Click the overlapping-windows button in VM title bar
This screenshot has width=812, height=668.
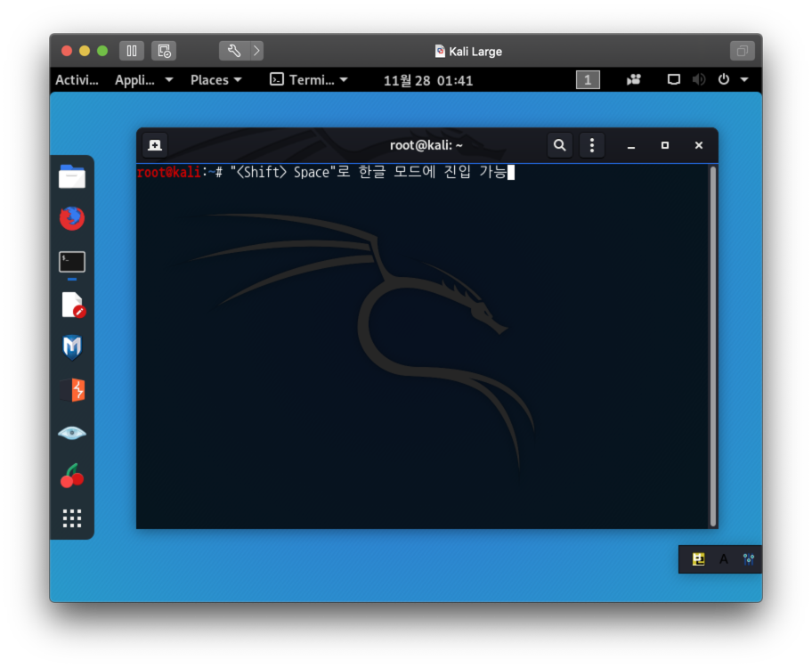(x=743, y=51)
